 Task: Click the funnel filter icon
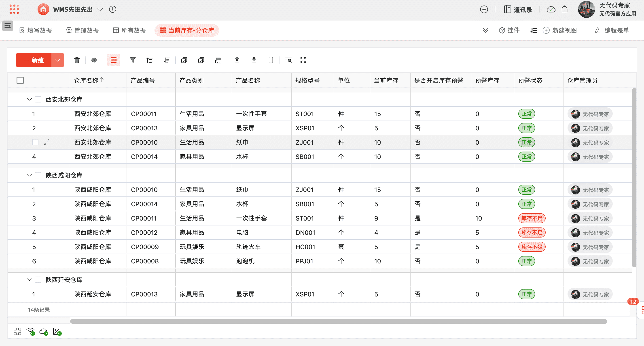(x=133, y=60)
